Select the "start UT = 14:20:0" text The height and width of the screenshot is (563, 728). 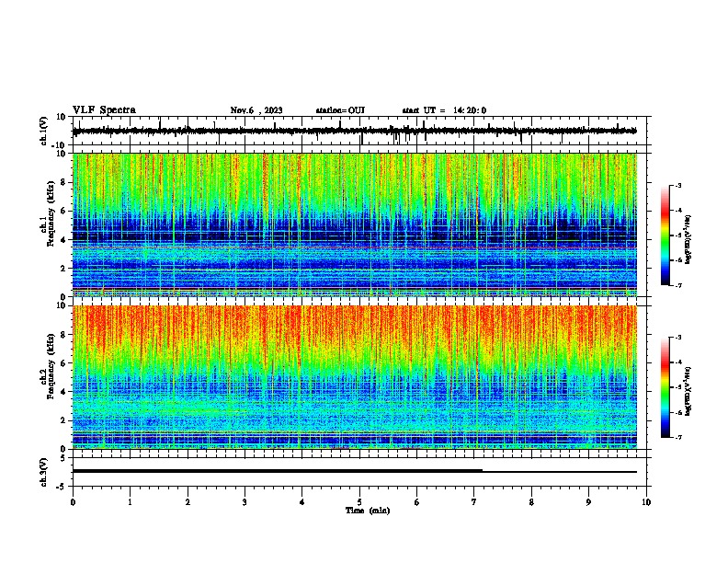444,110
